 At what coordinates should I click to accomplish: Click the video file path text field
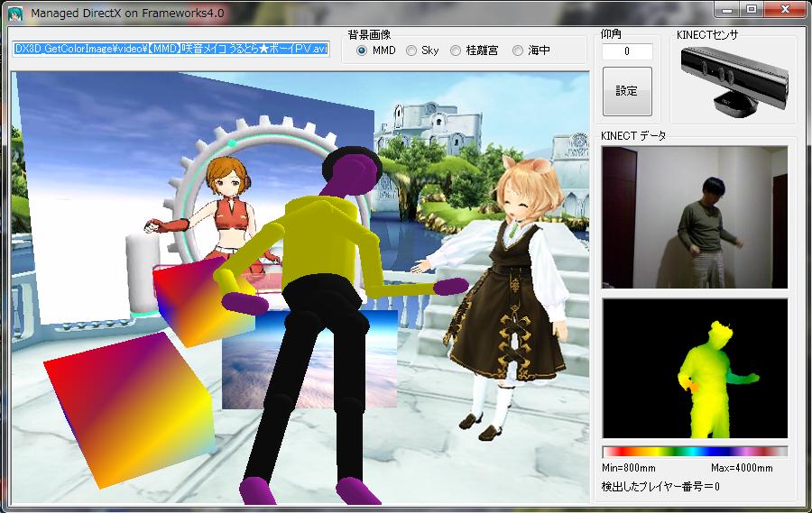[x=171, y=49]
